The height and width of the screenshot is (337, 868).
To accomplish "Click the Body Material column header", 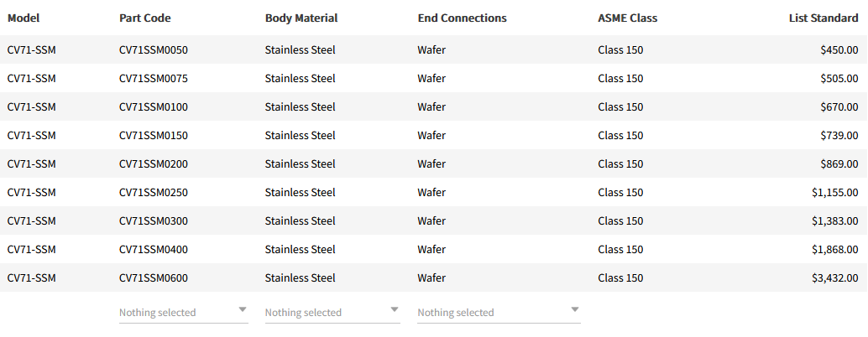I will tap(301, 18).
